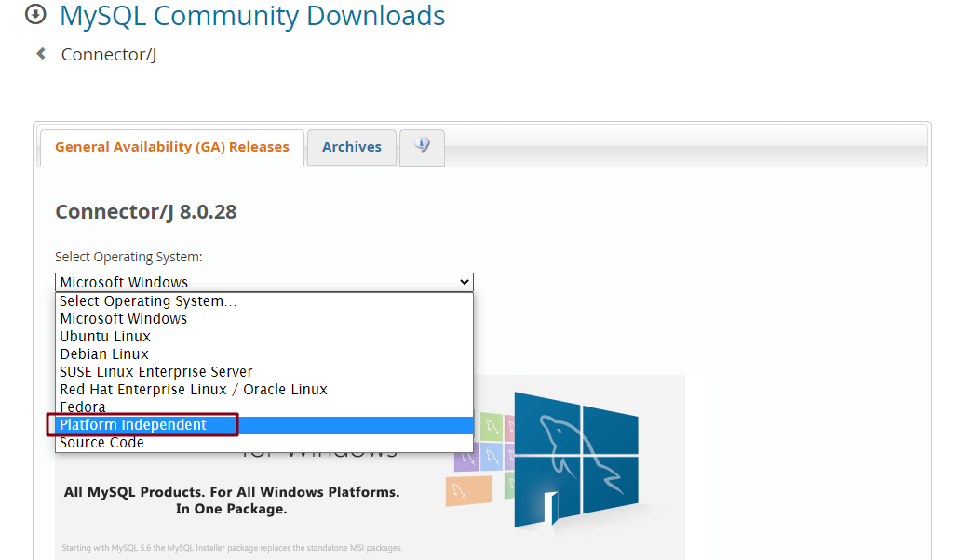Click the information icon tab
This screenshot has width=971, height=560.
tap(422, 146)
